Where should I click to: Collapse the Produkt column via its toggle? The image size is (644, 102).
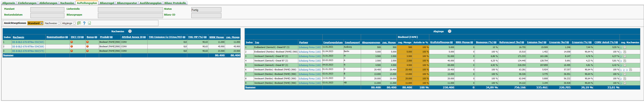point(111,37)
